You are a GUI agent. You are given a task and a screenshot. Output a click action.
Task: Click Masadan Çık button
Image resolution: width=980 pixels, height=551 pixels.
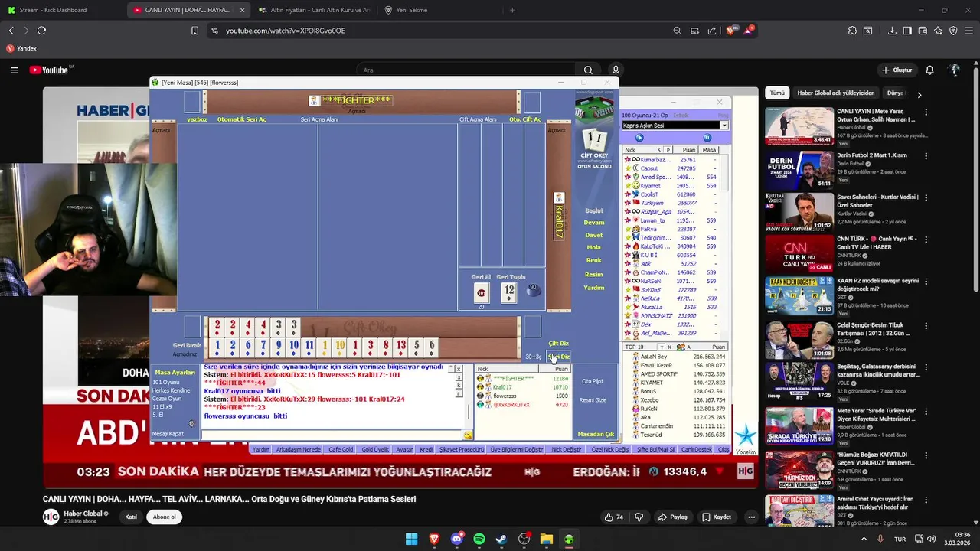[x=596, y=434]
